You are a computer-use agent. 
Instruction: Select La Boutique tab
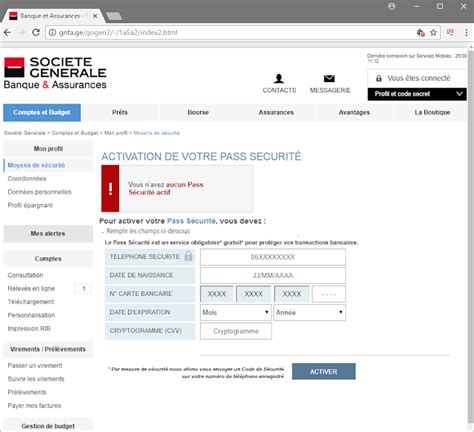432,112
